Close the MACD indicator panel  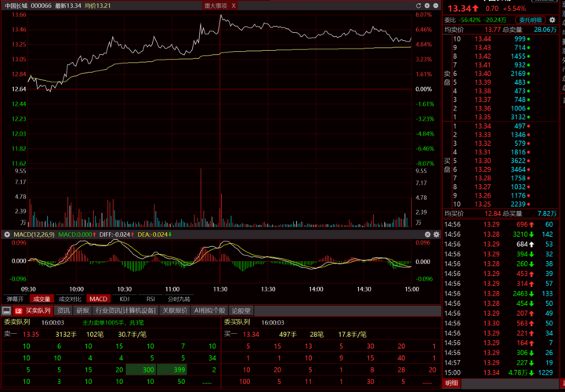pos(427,234)
